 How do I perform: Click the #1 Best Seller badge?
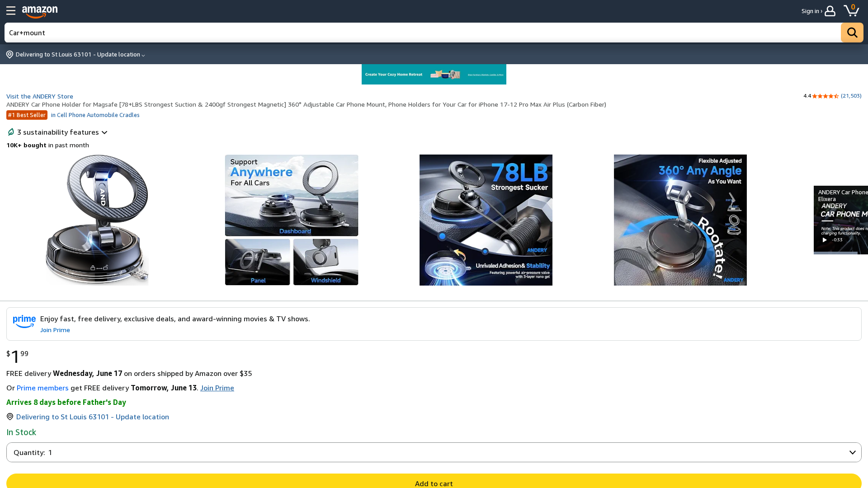(x=27, y=115)
